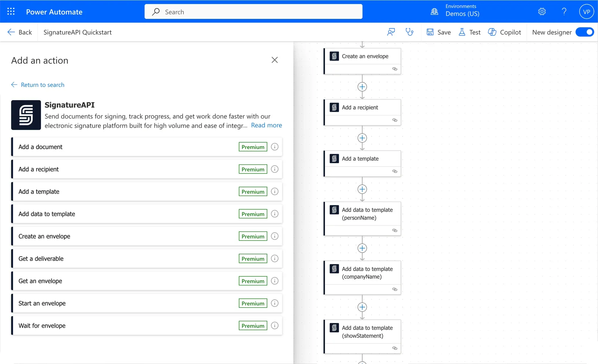Click connection link icon on Add a template card

click(395, 171)
